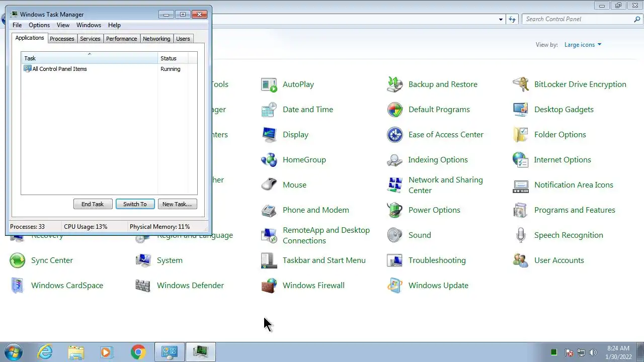
Task: Open the Help menu in Task Manager
Action: pyautogui.click(x=114, y=25)
